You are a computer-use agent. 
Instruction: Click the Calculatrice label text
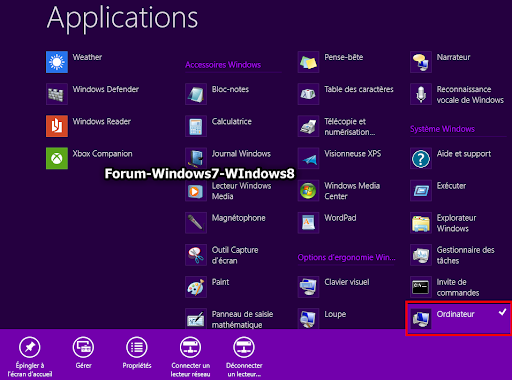pos(232,121)
